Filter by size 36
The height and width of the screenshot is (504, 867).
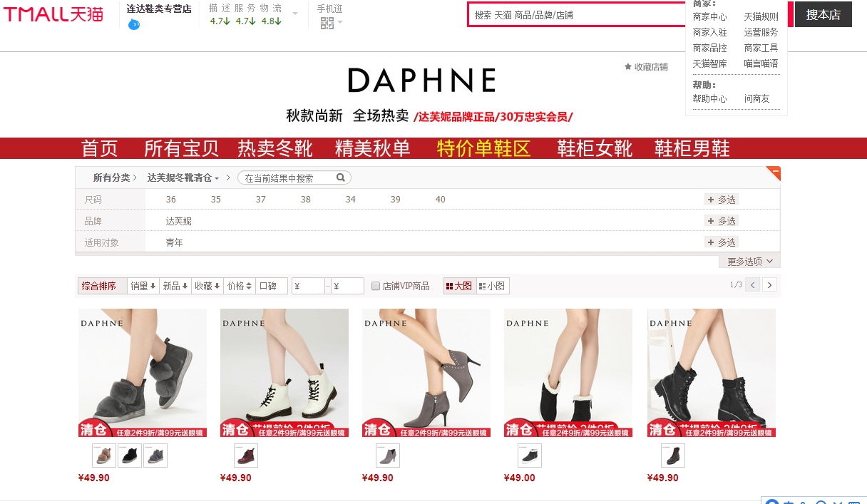(x=171, y=200)
